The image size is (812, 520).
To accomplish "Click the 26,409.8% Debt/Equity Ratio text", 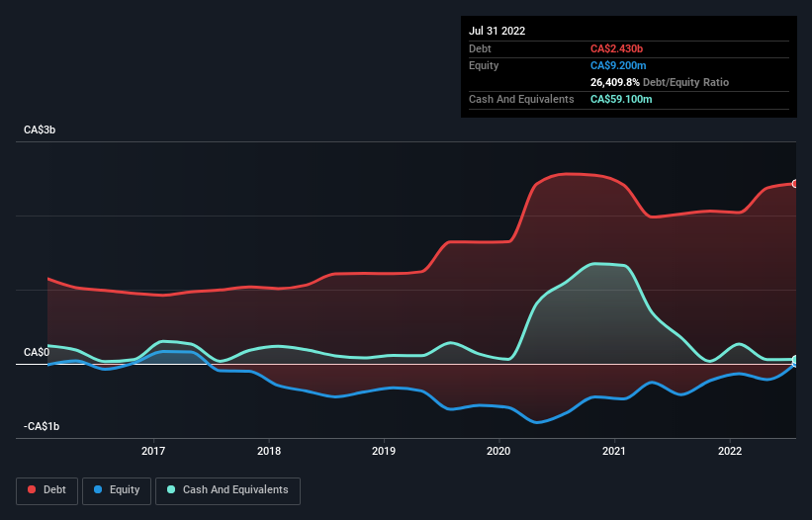I will [660, 82].
